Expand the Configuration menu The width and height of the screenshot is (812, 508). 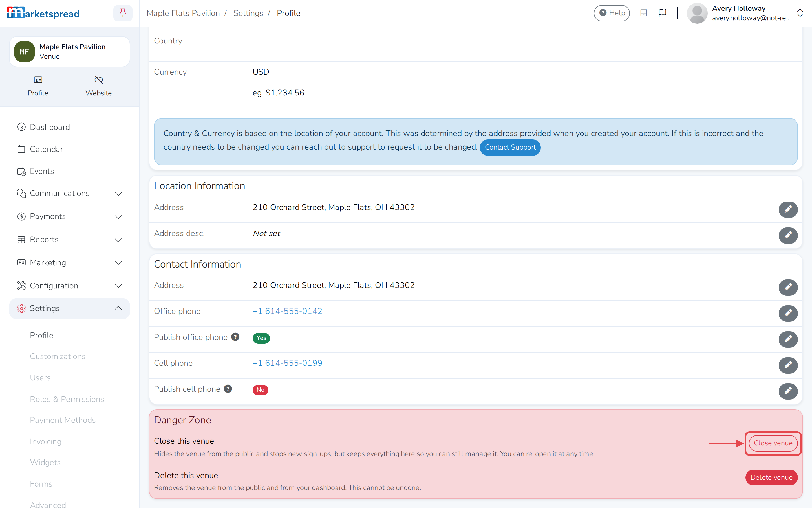(69, 286)
